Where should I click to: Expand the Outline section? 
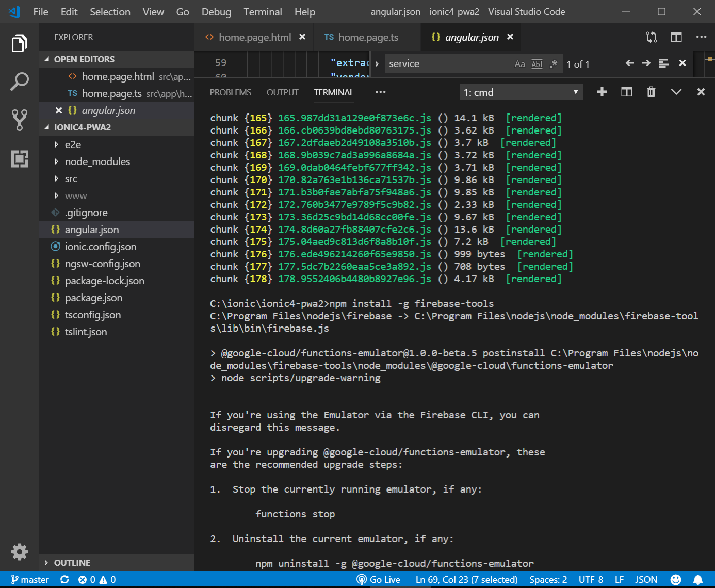click(47, 563)
